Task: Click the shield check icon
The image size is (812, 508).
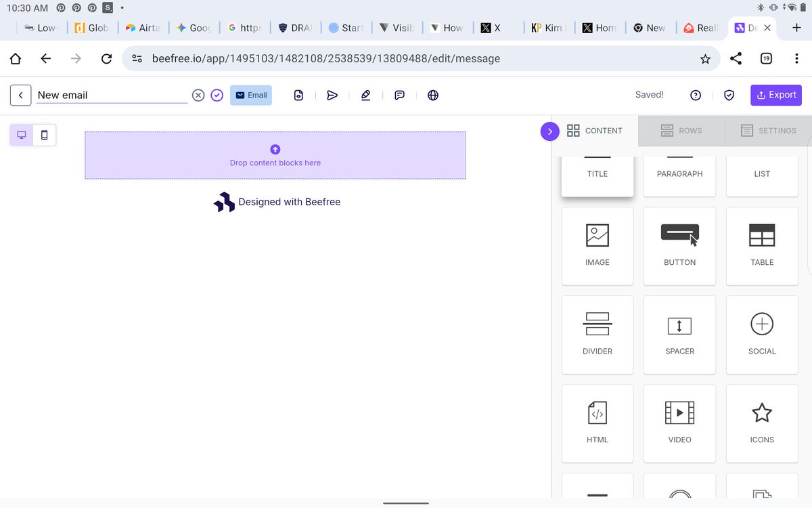Action: (729, 96)
